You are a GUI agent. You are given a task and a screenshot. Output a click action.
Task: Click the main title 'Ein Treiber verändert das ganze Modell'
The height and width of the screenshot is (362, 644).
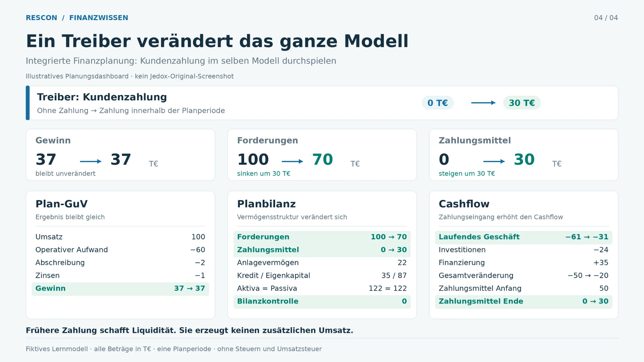click(x=217, y=41)
